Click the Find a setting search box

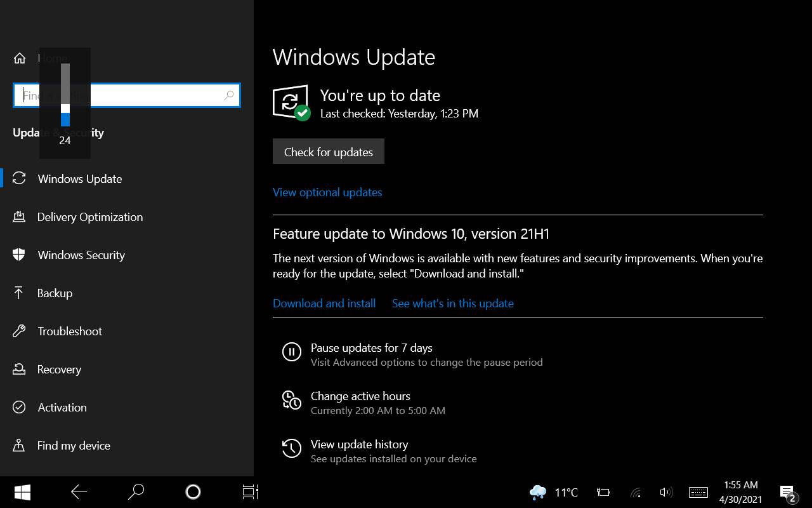pos(152,95)
